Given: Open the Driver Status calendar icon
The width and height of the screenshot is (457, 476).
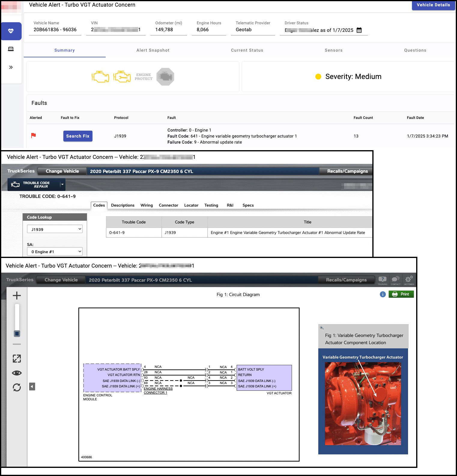Looking at the screenshot, I should coord(359,30).
